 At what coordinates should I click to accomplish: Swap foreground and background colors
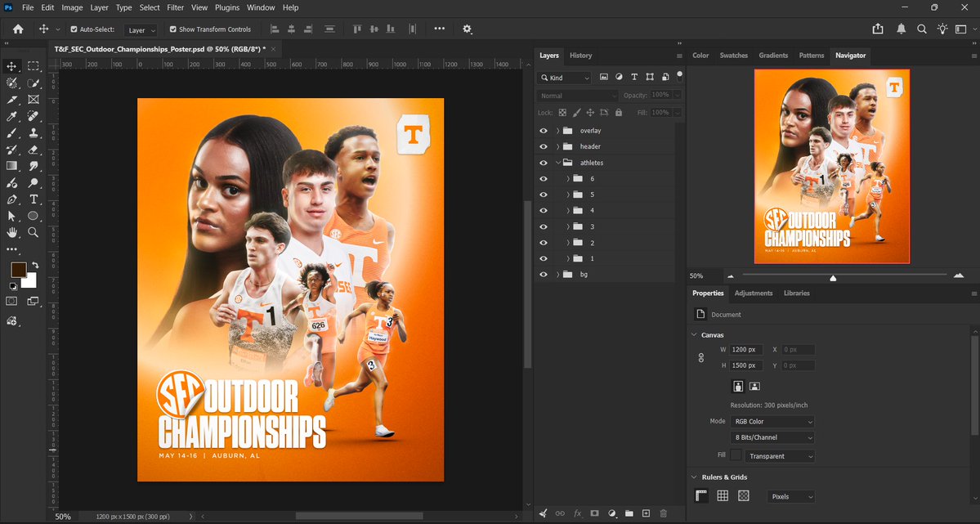click(35, 265)
